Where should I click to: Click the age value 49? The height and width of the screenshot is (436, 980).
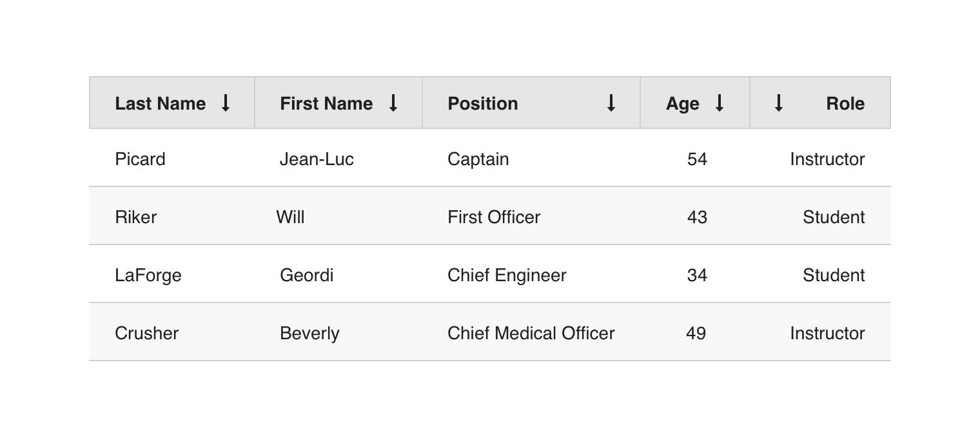pyautogui.click(x=696, y=333)
